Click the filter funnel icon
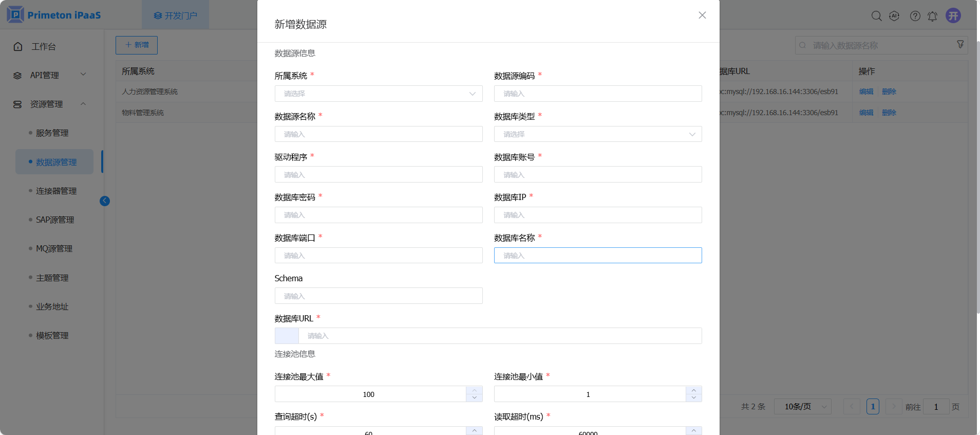 pos(960,45)
